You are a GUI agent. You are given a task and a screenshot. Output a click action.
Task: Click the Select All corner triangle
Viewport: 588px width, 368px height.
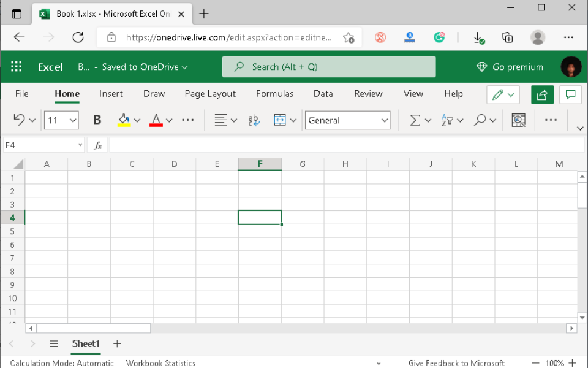pyautogui.click(x=18, y=164)
